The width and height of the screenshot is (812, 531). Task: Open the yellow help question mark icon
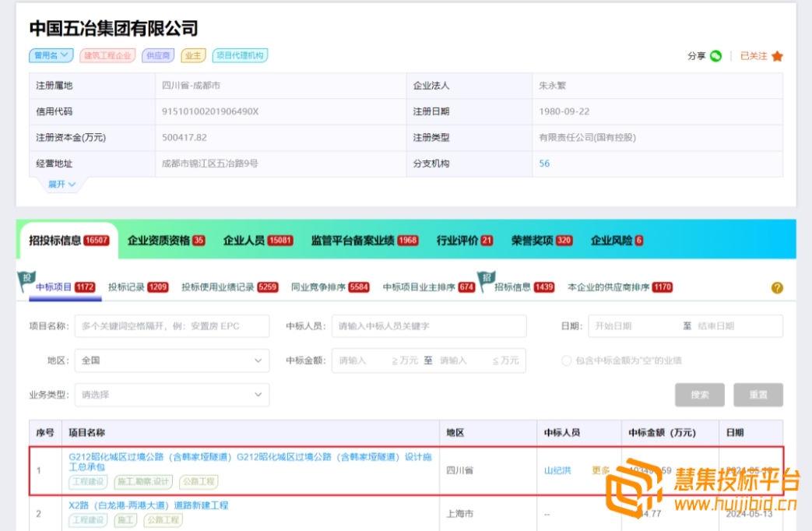(777, 288)
